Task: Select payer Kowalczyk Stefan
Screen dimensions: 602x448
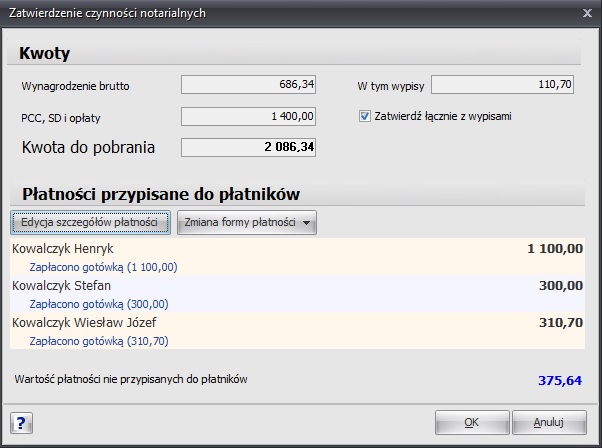Action: click(x=61, y=286)
